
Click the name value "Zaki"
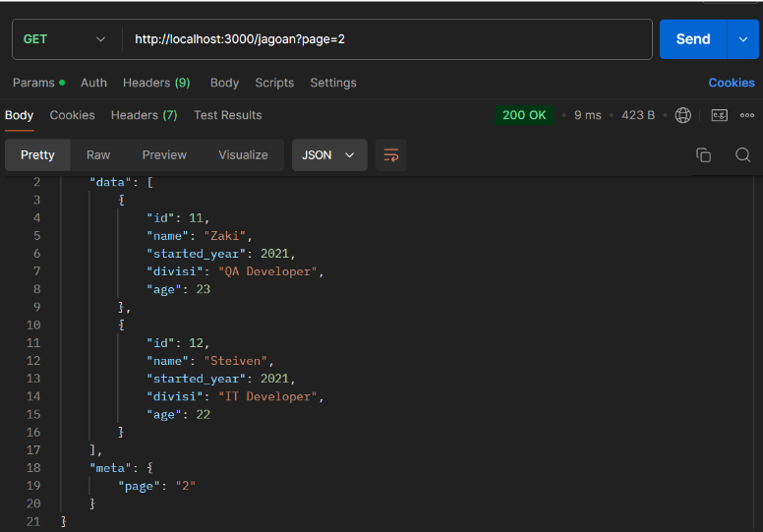pyautogui.click(x=225, y=236)
